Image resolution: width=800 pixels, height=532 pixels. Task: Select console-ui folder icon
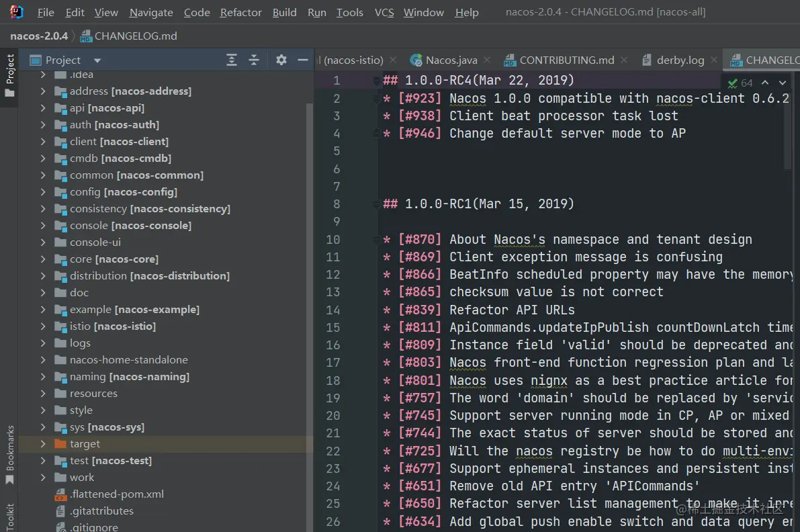point(60,242)
